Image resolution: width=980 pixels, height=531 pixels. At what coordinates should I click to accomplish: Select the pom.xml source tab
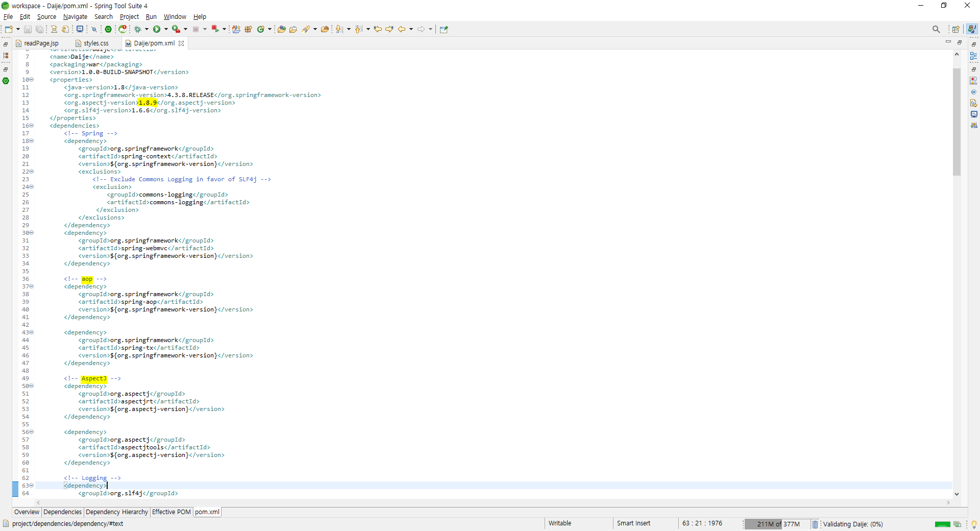[x=207, y=512]
